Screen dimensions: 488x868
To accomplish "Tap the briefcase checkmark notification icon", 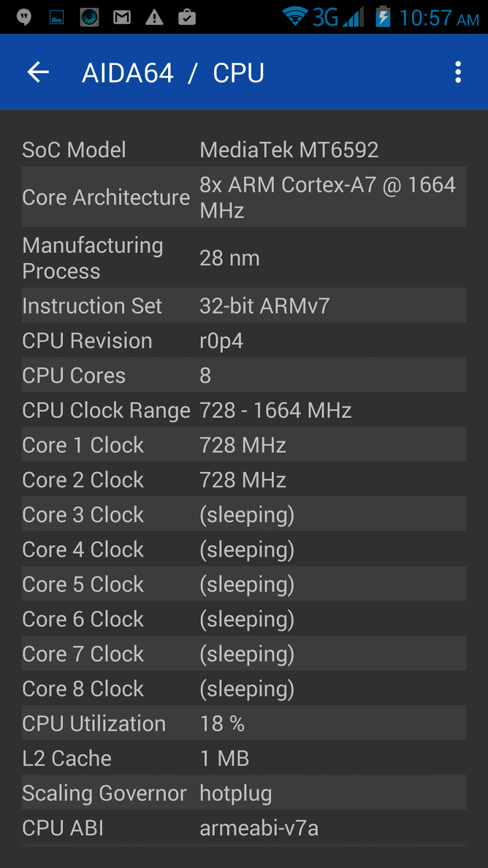I will tap(187, 17).
